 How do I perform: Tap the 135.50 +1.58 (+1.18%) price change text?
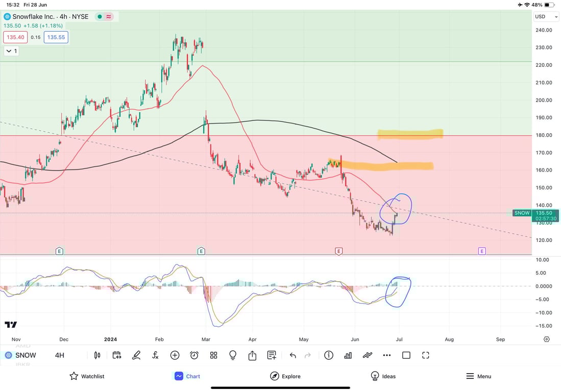pos(33,26)
